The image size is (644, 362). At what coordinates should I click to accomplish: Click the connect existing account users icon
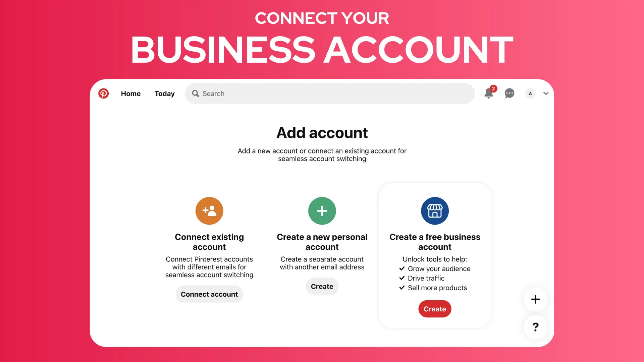pos(209,210)
